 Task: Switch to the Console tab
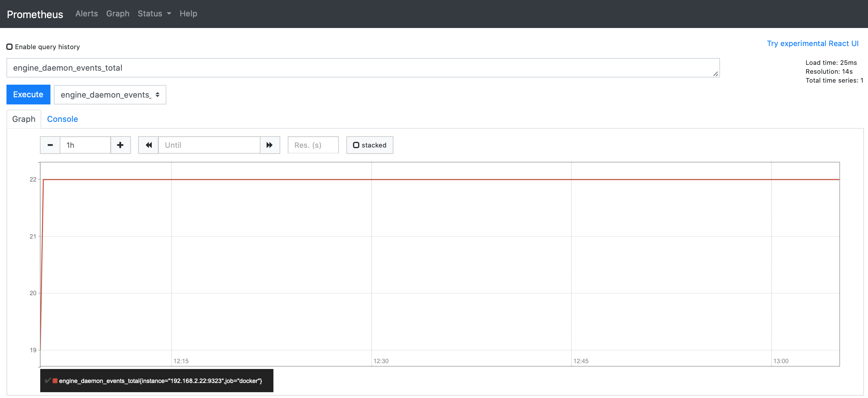pyautogui.click(x=62, y=118)
